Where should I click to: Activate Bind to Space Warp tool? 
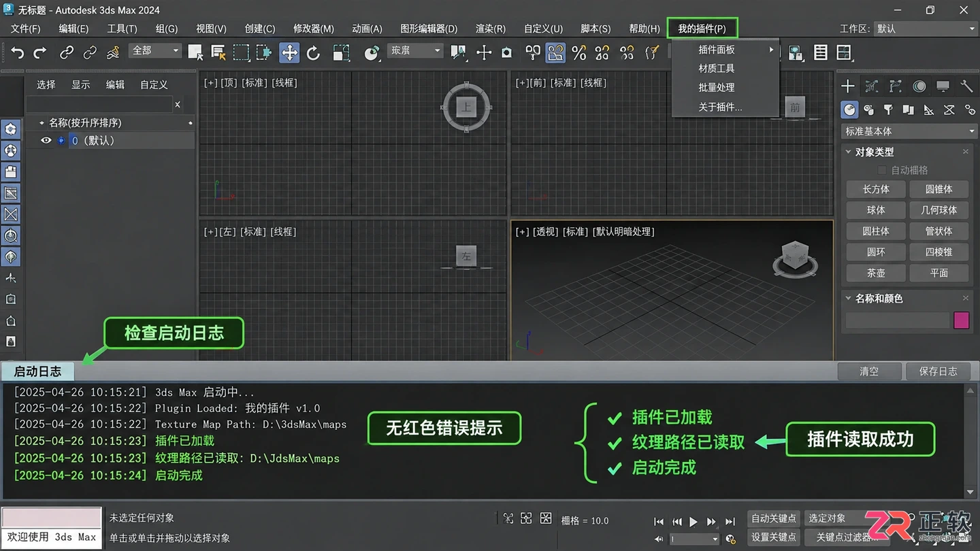point(113,52)
